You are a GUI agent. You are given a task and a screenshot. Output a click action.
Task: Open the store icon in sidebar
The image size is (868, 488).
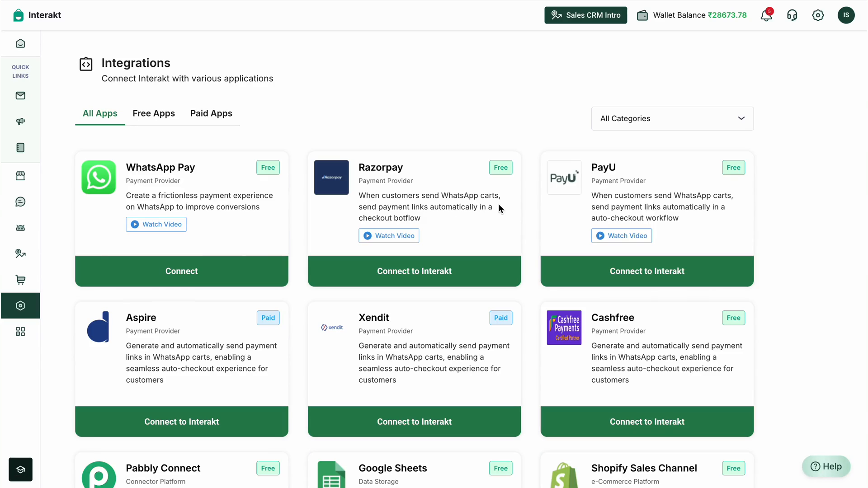coord(20,176)
